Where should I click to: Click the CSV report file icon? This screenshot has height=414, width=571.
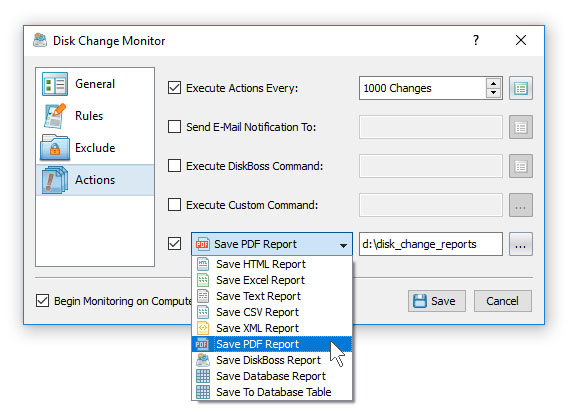(x=203, y=312)
